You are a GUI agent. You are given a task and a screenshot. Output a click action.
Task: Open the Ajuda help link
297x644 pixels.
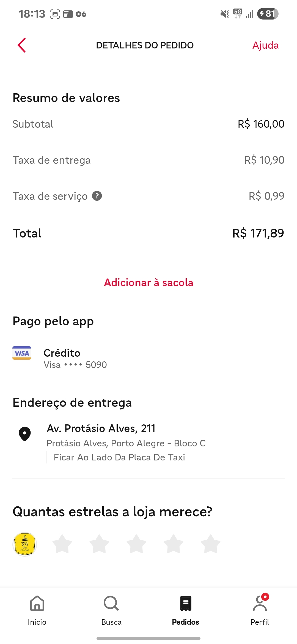tap(265, 45)
